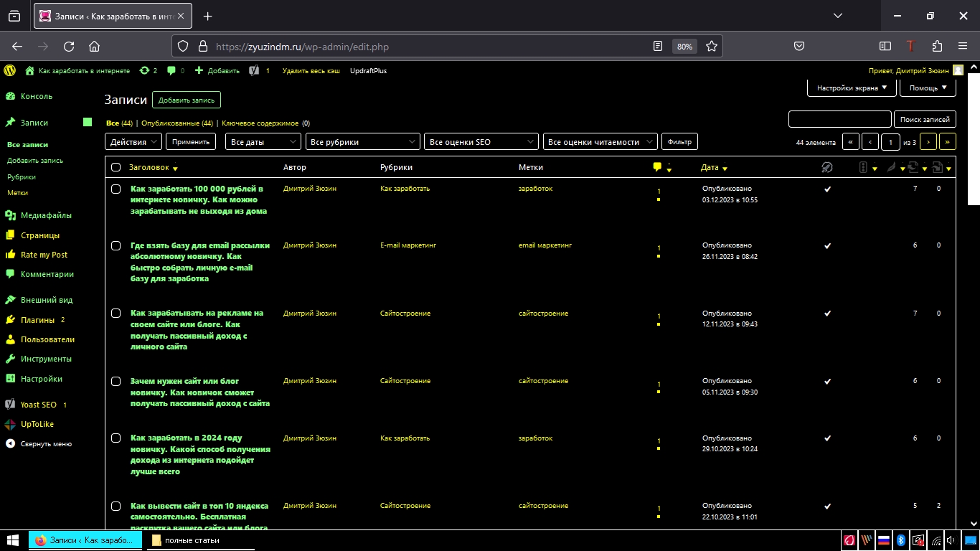
Task: Open Yoast SEO sidebar item
Action: [x=39, y=405]
